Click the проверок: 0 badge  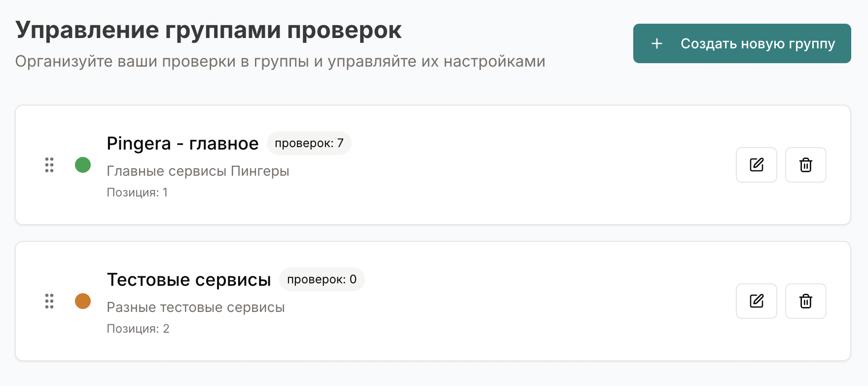tap(322, 279)
